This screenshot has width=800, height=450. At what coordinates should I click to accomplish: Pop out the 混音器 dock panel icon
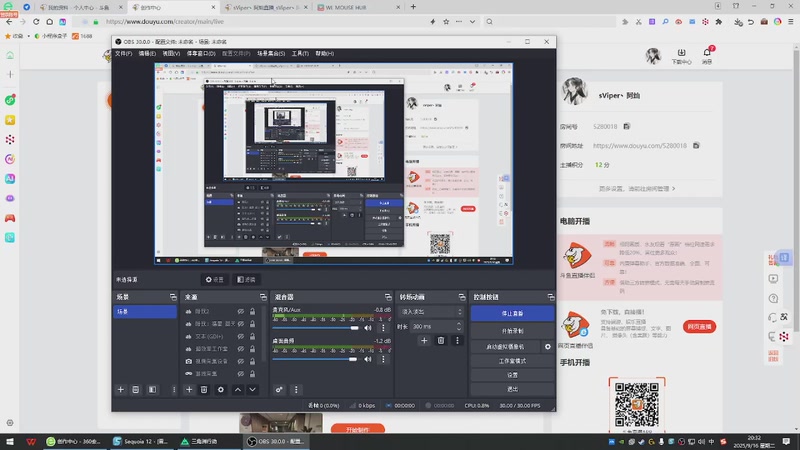coord(388,297)
